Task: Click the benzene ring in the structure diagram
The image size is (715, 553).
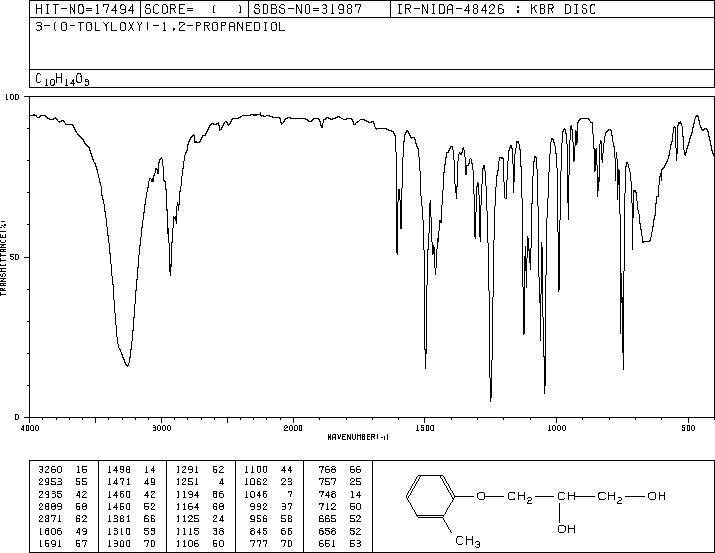Action: 431,496
